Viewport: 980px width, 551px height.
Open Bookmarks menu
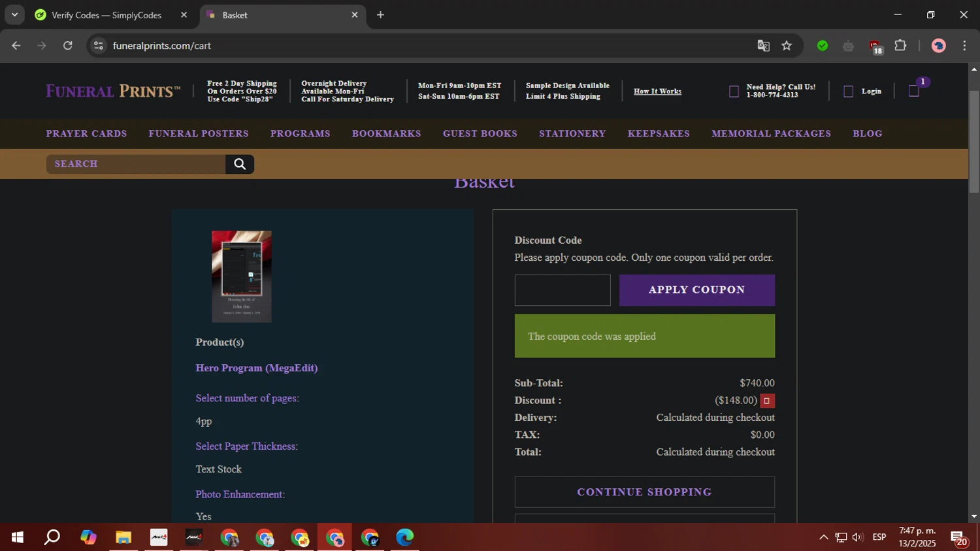tap(387, 133)
